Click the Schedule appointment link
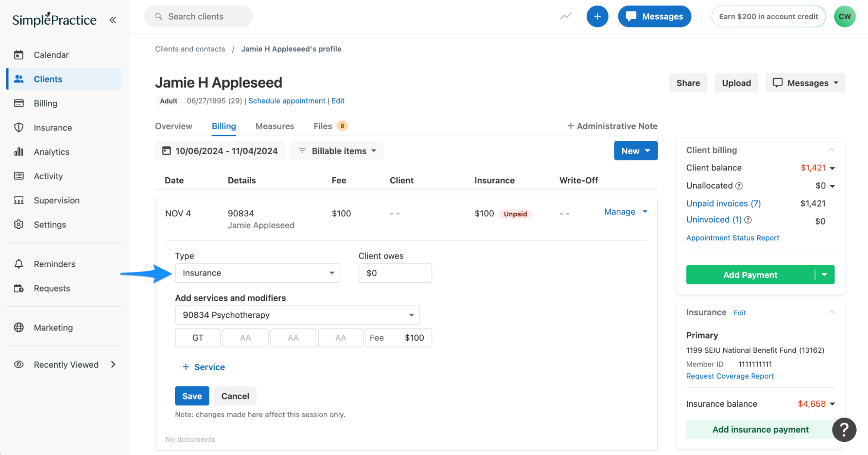Image resolution: width=868 pixels, height=455 pixels. tap(287, 101)
